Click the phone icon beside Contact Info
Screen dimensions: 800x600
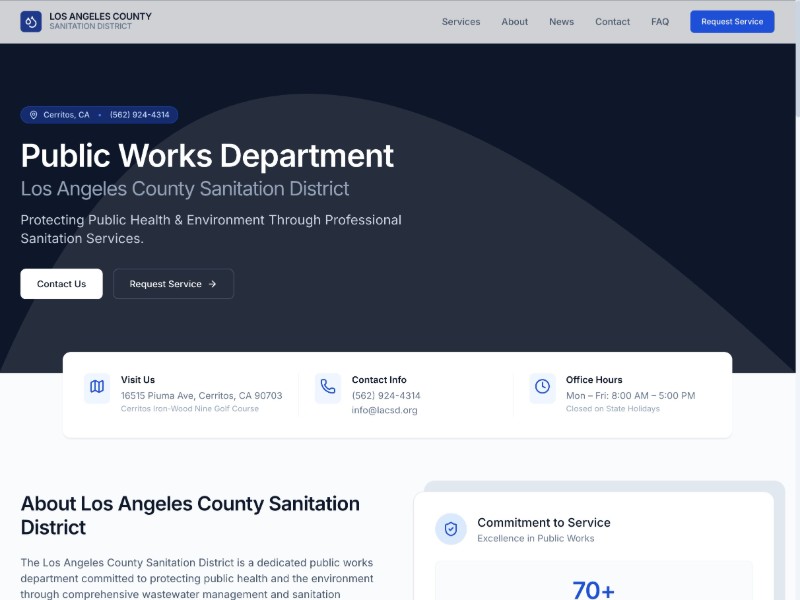pyautogui.click(x=328, y=387)
